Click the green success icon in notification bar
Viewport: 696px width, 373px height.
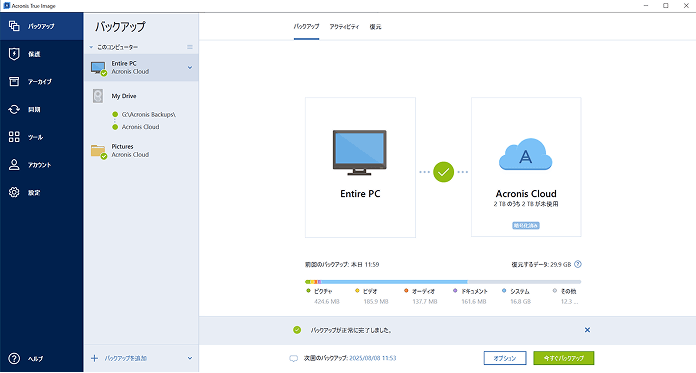click(x=297, y=330)
